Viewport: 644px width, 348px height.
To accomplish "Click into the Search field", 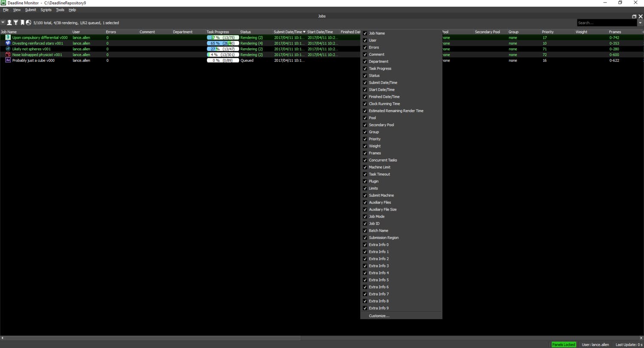I will click(x=607, y=23).
